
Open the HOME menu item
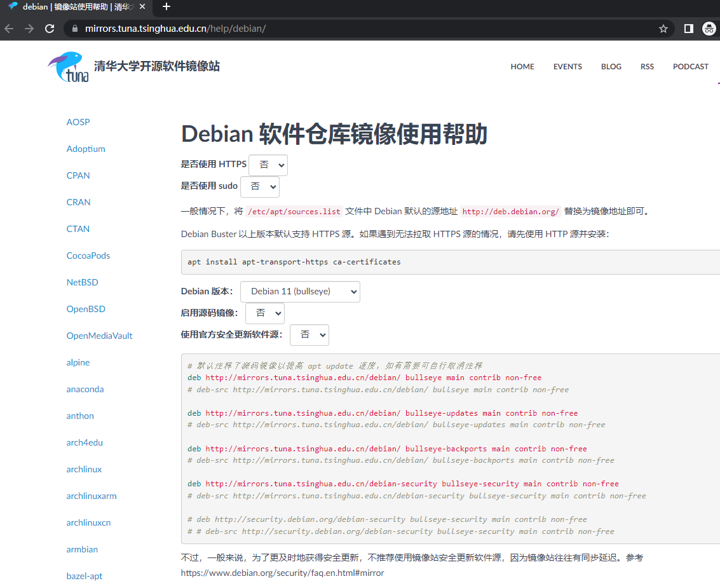(522, 67)
